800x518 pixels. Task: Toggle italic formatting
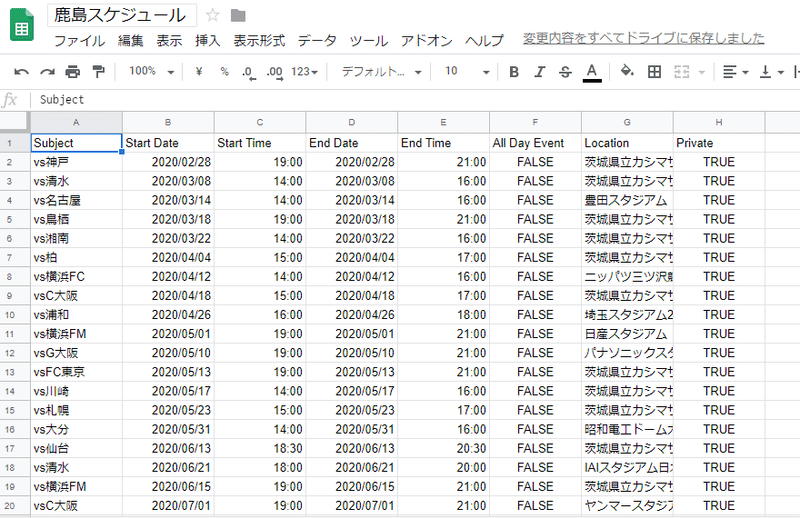pos(540,72)
